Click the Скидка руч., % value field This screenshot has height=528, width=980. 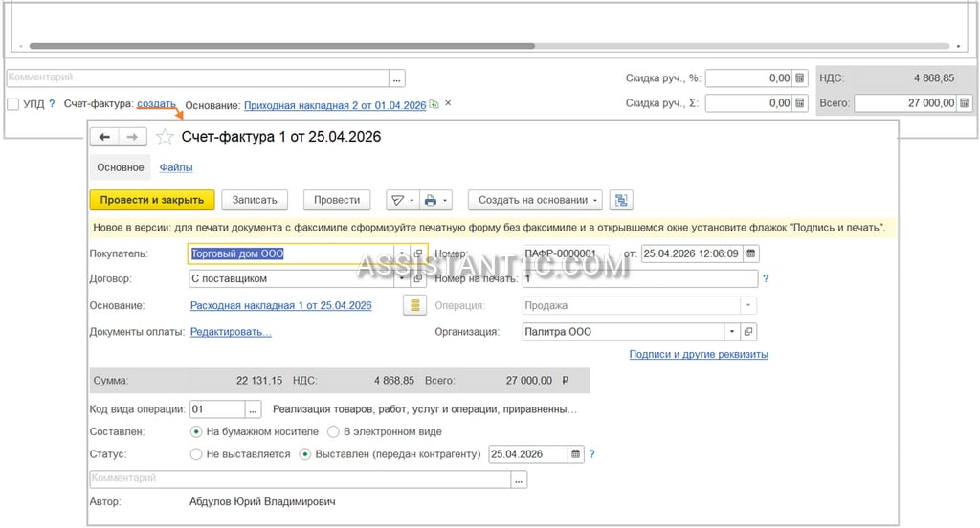pyautogui.click(x=748, y=78)
